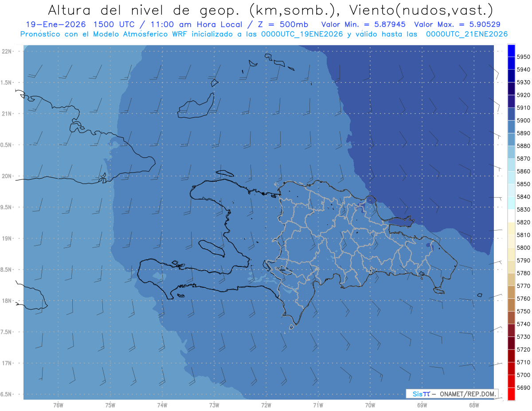Click the '74W' longitude label
The image size is (532, 411).
[x=162, y=405]
